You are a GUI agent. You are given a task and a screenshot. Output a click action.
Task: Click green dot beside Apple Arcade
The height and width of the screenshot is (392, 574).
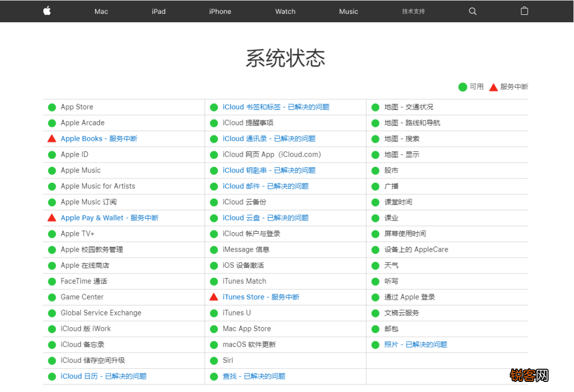[52, 123]
